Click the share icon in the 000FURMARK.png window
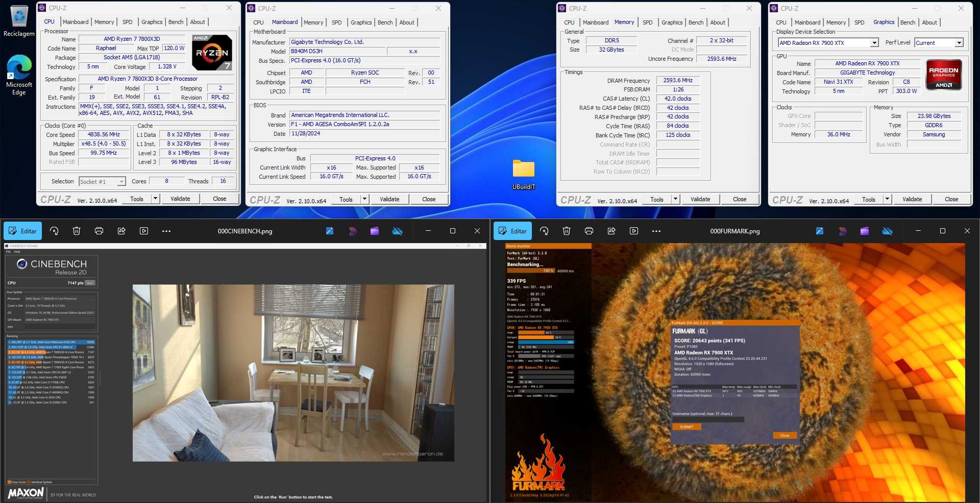The width and height of the screenshot is (980, 503). pyautogui.click(x=611, y=231)
